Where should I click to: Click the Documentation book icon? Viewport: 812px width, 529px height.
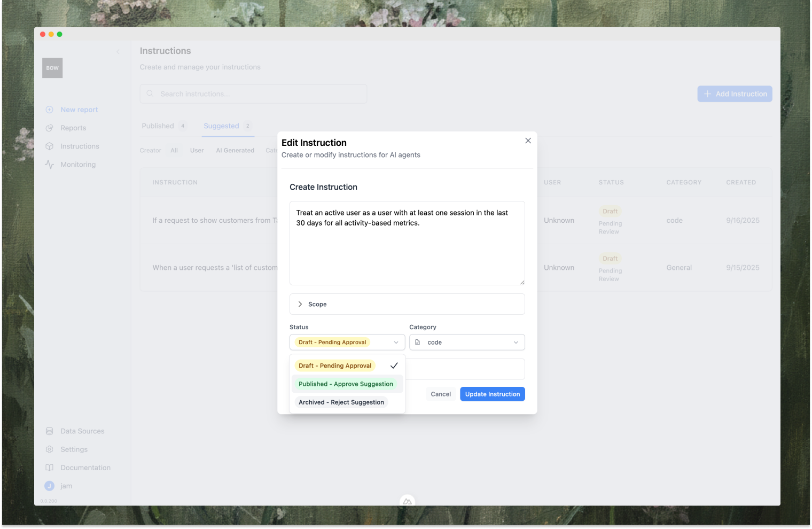click(x=49, y=467)
